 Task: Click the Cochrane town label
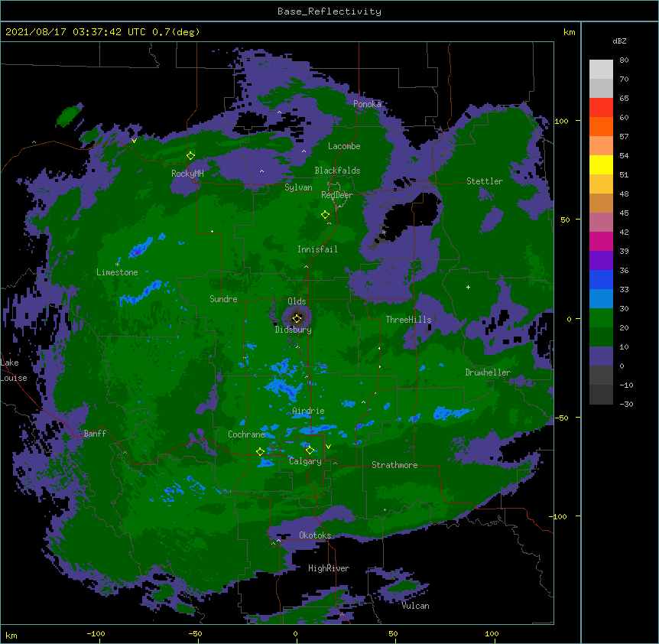point(246,434)
